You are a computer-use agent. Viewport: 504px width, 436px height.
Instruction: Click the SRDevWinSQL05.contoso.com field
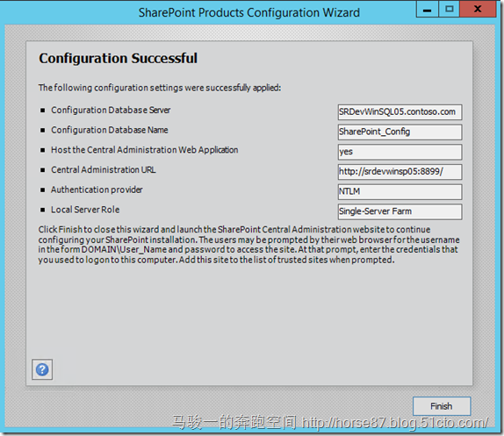coord(400,112)
